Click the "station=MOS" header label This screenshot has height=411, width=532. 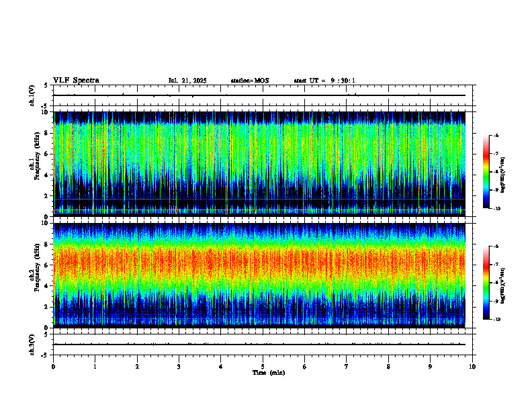point(250,81)
